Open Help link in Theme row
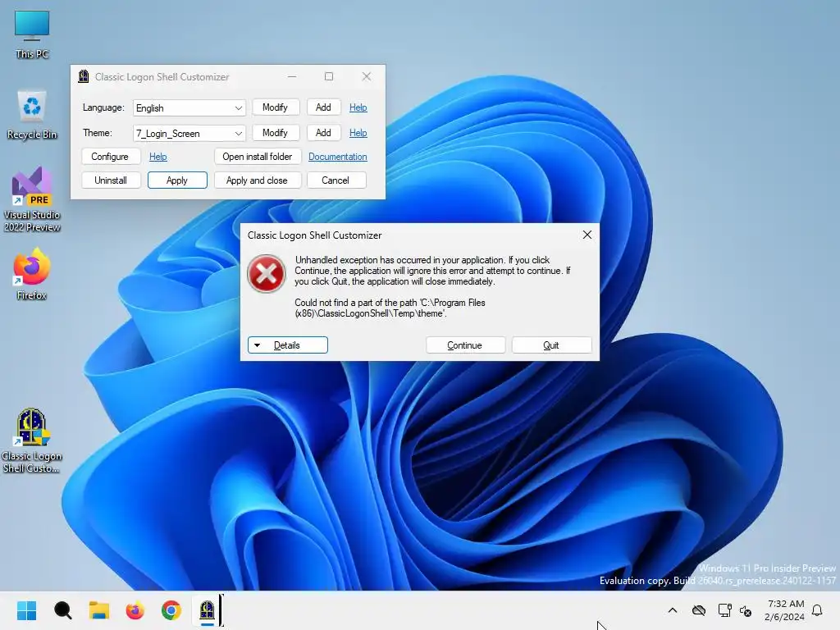The image size is (840, 630). [x=358, y=133]
